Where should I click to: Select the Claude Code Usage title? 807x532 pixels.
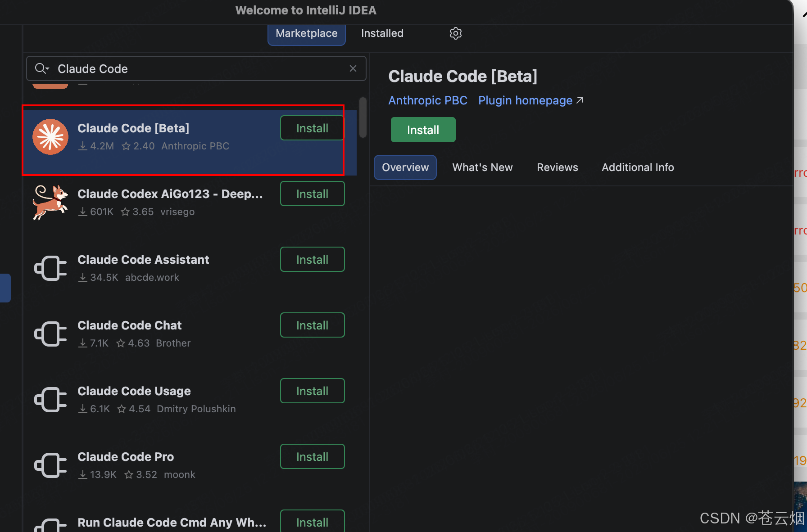(134, 391)
